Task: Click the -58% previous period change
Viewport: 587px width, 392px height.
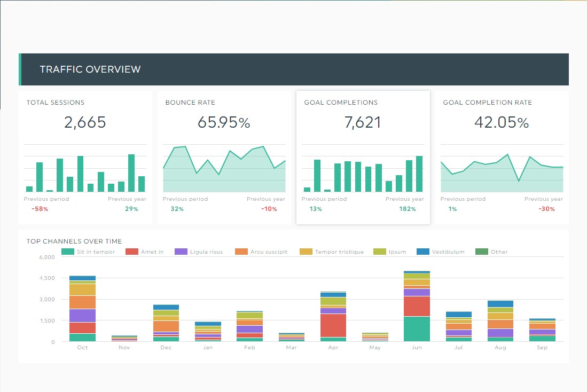Action: (x=40, y=209)
